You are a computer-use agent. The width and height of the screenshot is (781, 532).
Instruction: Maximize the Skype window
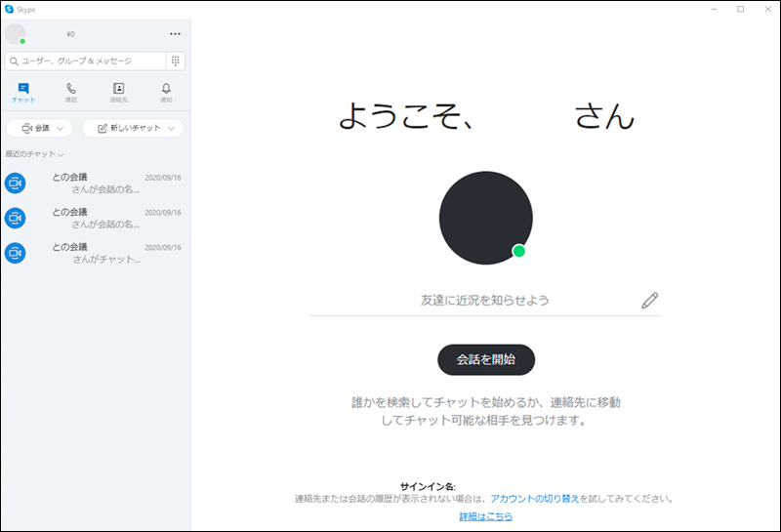(741, 9)
